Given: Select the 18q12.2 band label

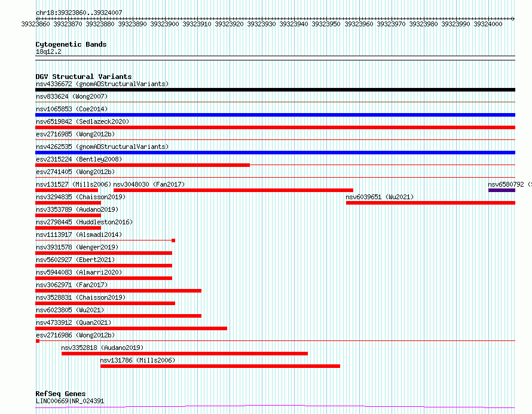Looking at the screenshot, I should point(48,51).
